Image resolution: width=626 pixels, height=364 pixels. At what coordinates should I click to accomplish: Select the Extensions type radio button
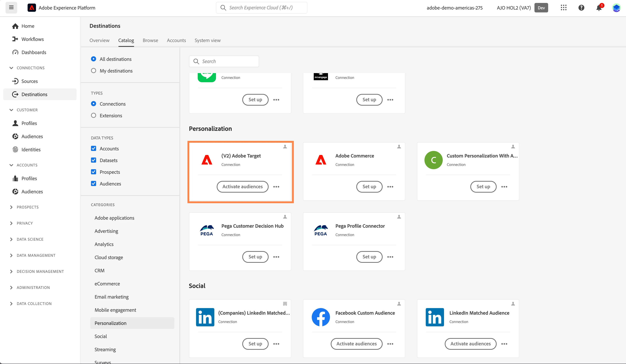click(x=93, y=115)
